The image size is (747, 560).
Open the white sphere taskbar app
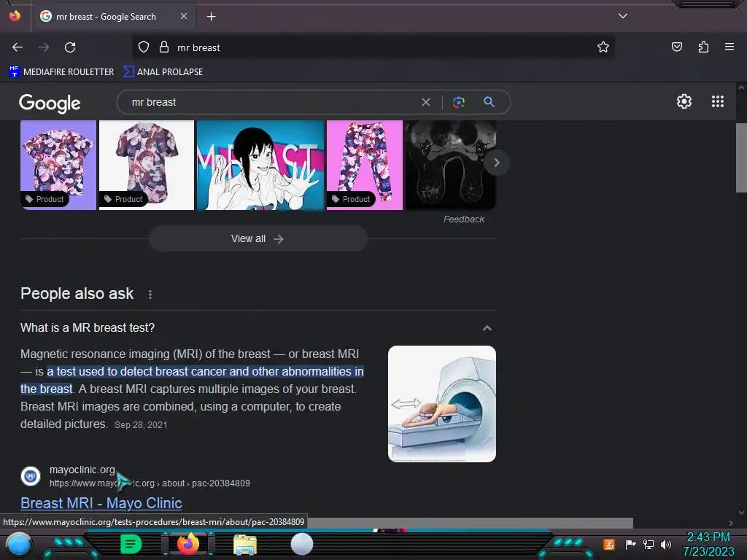pos(302,544)
